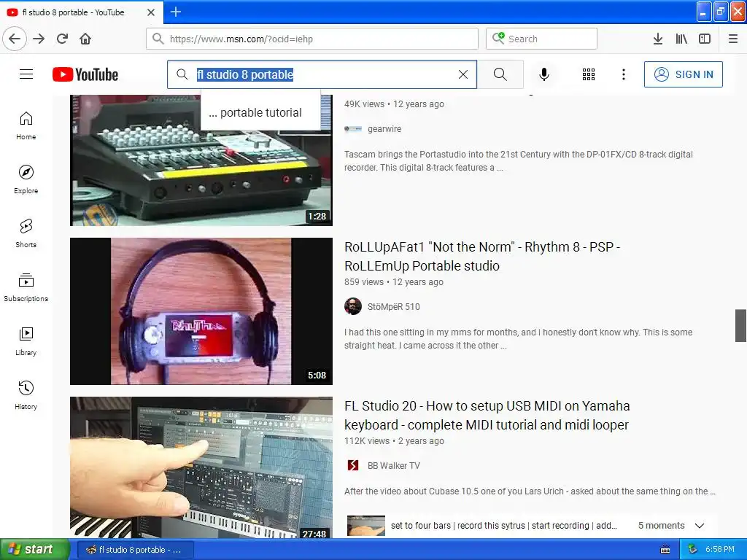Click the YouTube search magnifier button
Viewport: 747px width, 560px height.
point(500,74)
